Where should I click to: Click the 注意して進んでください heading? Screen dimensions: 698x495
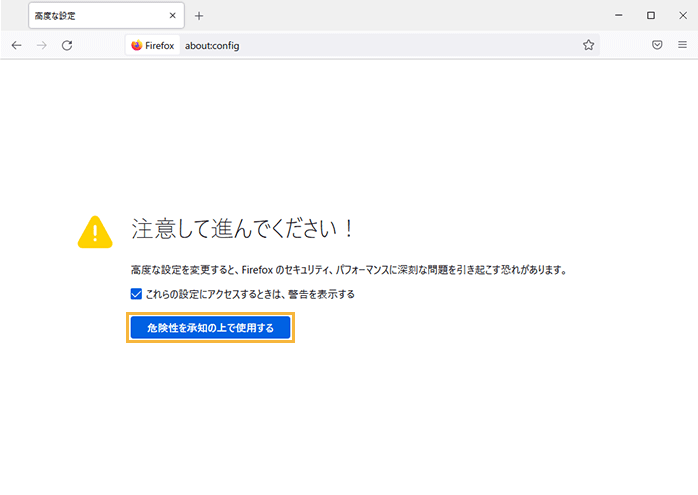point(242,229)
